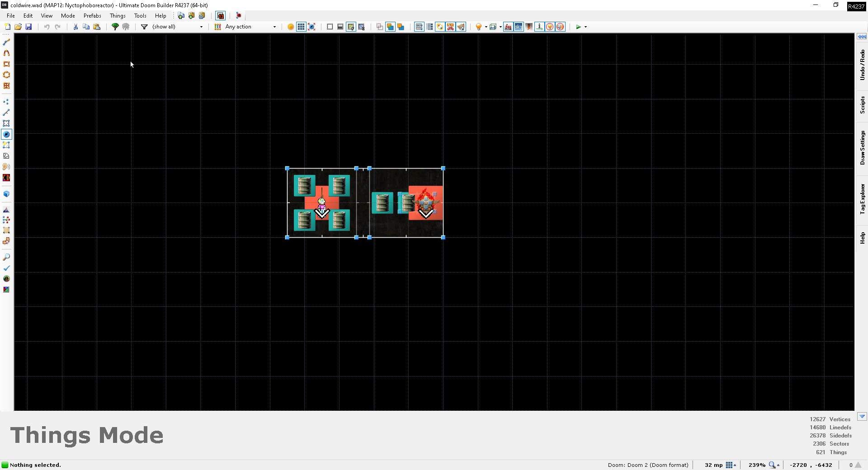This screenshot has height=470, width=868.
Task: Open the File menu
Action: click(x=11, y=15)
